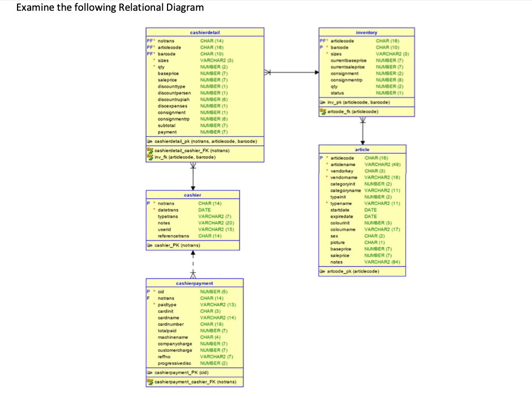Click the cardinit column in cashierpayment
532x398 pixels.
pyautogui.click(x=165, y=311)
